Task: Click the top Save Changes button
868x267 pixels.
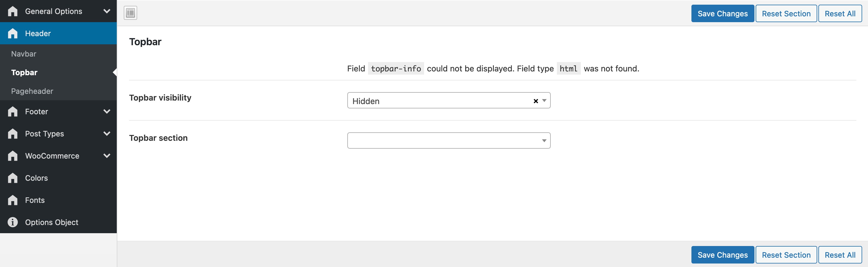Action: point(723,13)
